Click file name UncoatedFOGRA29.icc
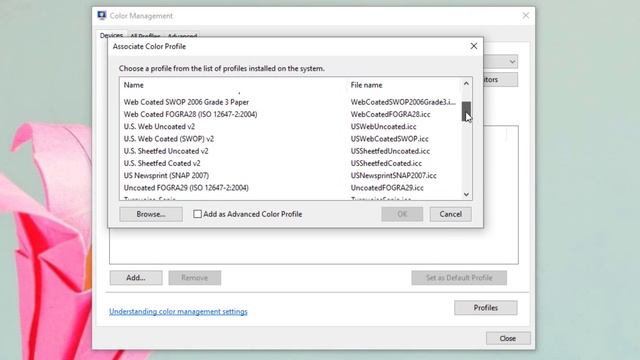 pos(387,188)
